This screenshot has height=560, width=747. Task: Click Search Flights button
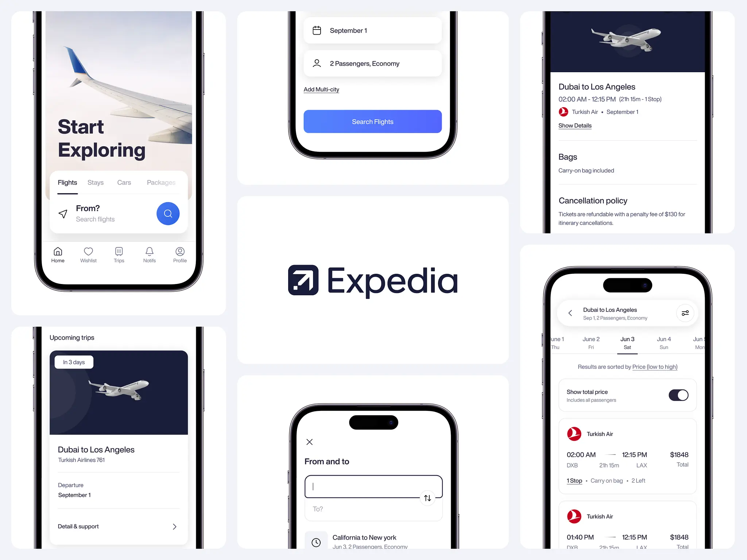(372, 121)
